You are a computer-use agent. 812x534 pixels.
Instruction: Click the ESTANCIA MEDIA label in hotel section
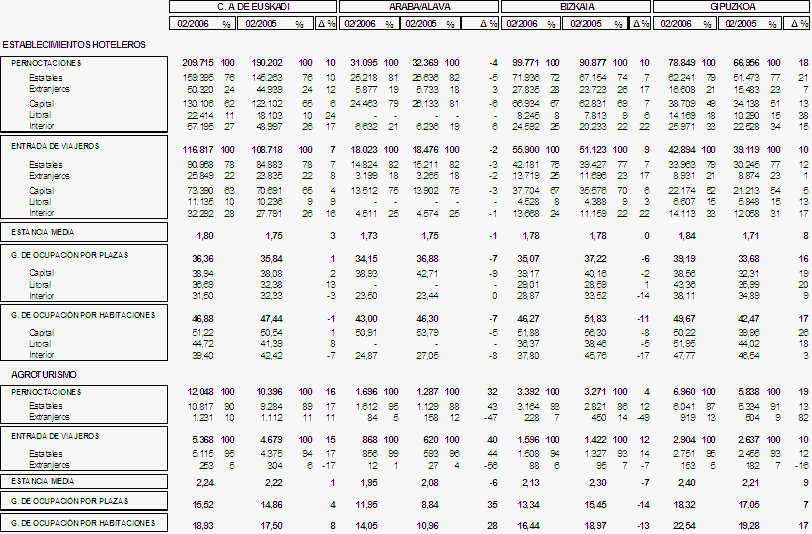43,232
